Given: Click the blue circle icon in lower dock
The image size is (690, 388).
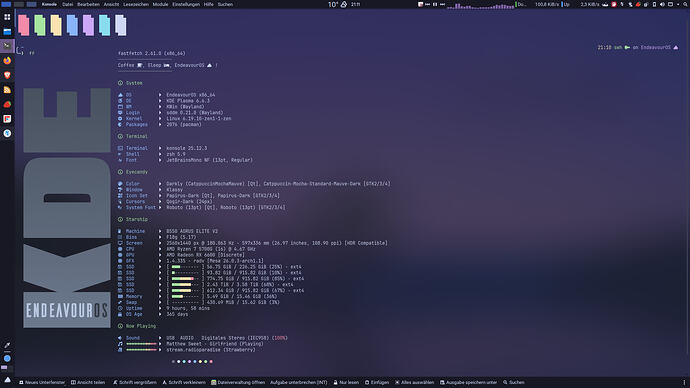Looking at the screenshot, I should tap(7, 358).
